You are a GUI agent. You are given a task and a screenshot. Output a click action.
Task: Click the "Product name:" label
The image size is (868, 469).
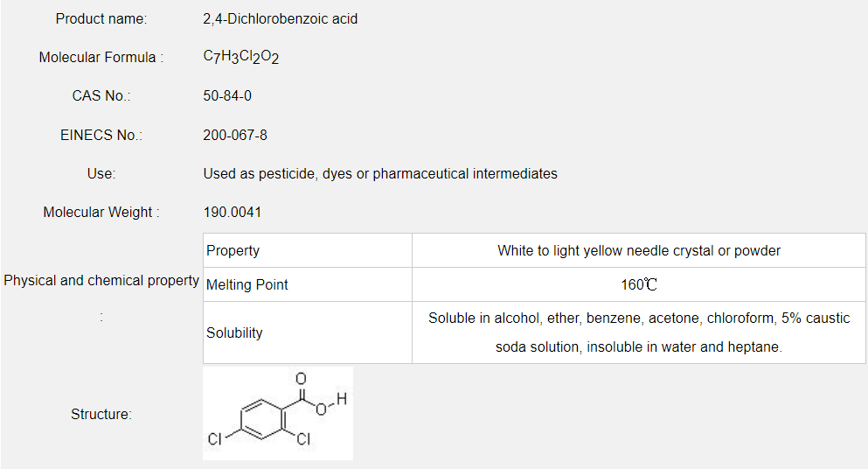[x=101, y=18]
